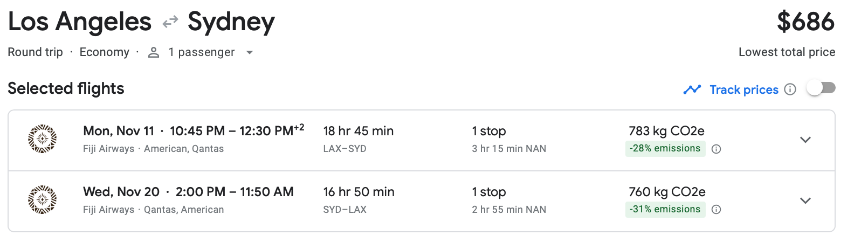Select the LAX–SYD outbound flight row
The image size is (868, 249).
click(422, 141)
